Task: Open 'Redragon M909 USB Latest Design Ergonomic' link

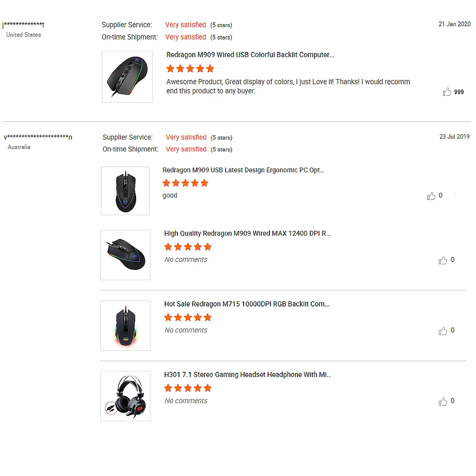Action: [243, 170]
